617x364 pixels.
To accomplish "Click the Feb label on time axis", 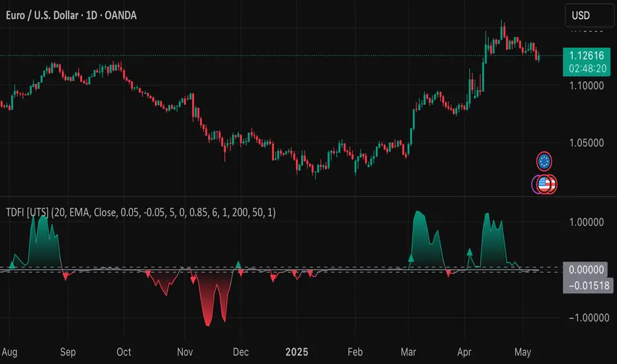I will 355,352.
